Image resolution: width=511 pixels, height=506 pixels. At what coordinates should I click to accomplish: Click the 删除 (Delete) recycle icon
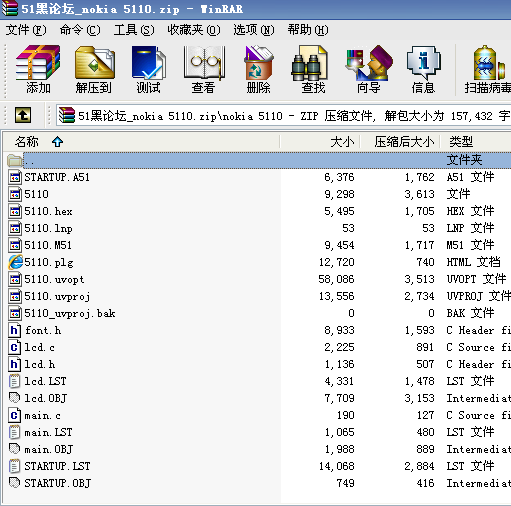[x=258, y=70]
